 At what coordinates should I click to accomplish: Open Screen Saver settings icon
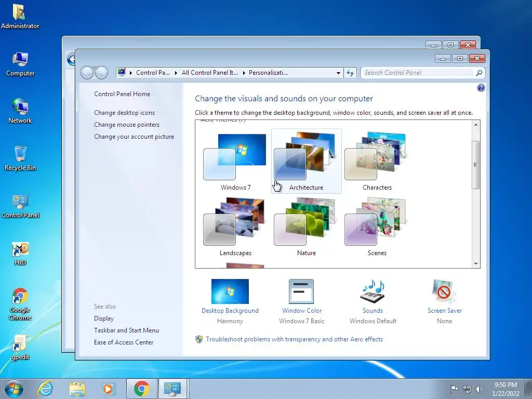point(444,291)
